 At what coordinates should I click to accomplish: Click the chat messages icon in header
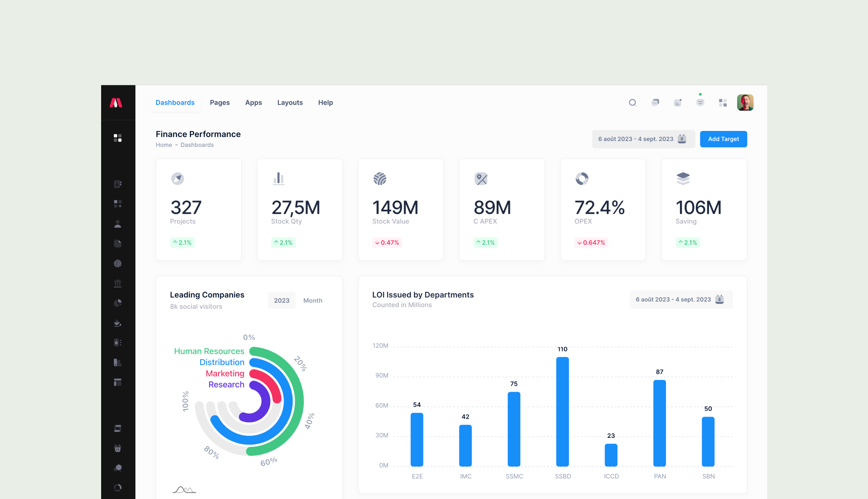pyautogui.click(x=655, y=103)
